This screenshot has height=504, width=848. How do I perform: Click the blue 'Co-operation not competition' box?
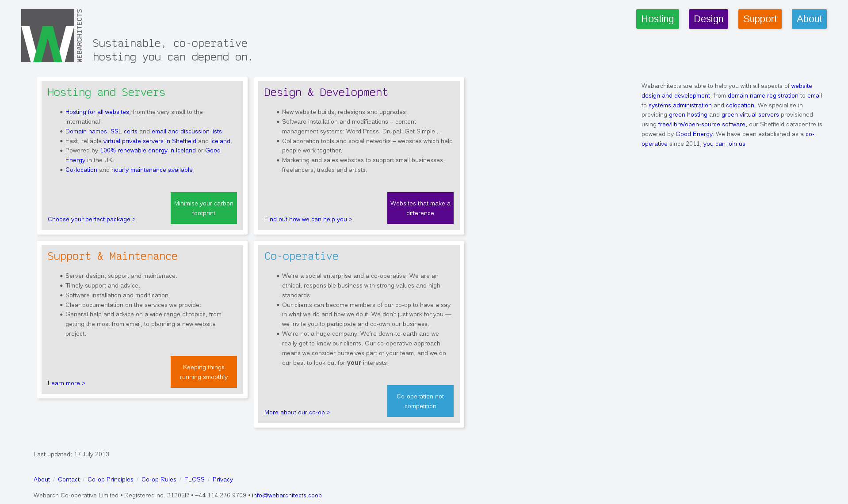click(x=420, y=401)
